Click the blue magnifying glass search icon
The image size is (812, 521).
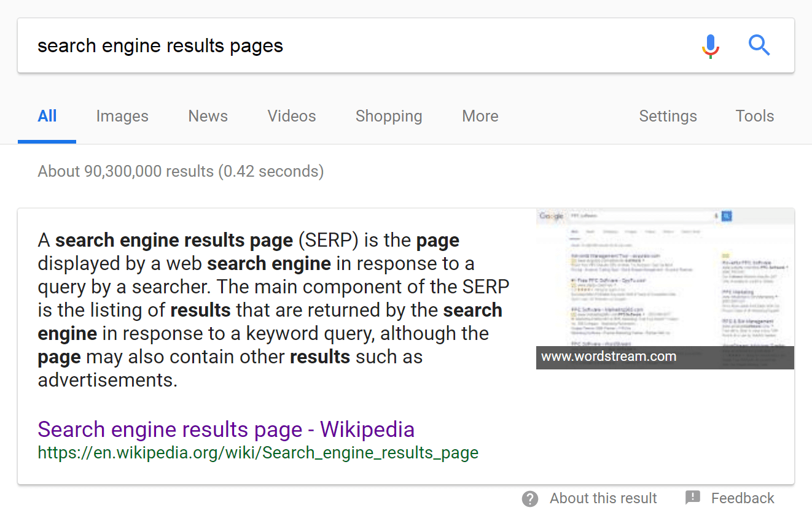[759, 45]
